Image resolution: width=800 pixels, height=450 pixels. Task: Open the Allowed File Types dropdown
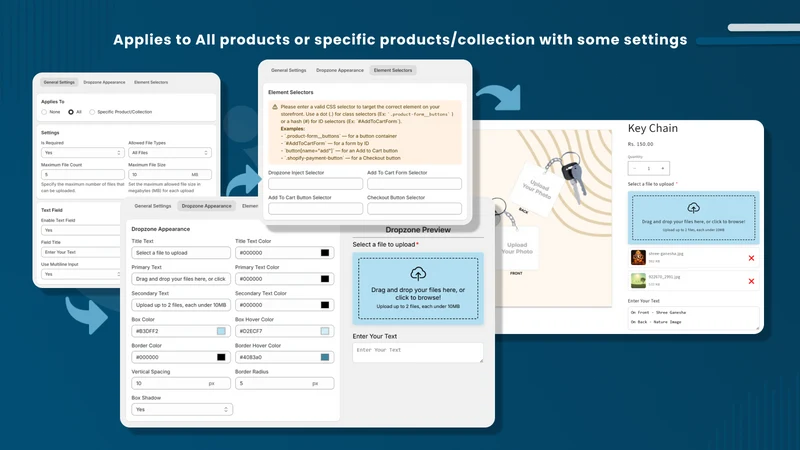(x=170, y=153)
